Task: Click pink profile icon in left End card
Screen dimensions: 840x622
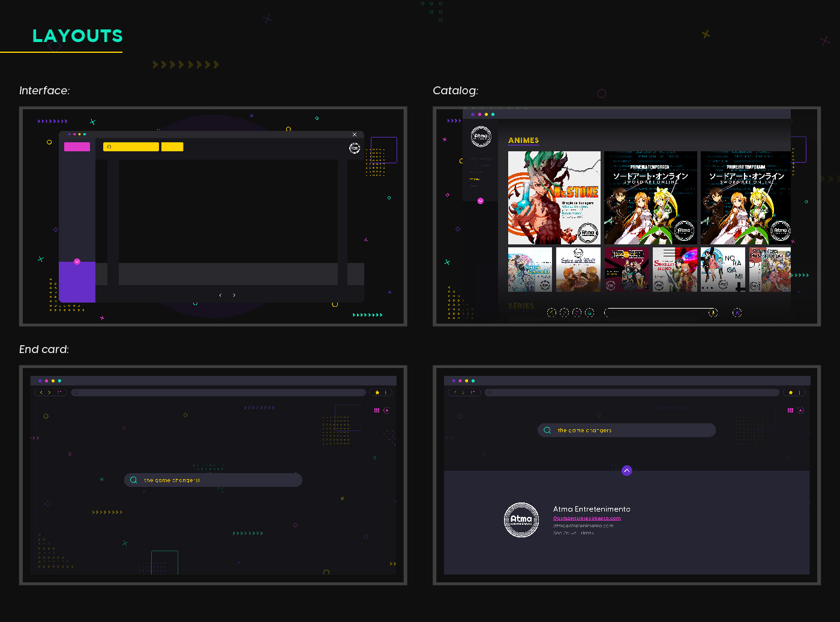Action: tap(386, 411)
